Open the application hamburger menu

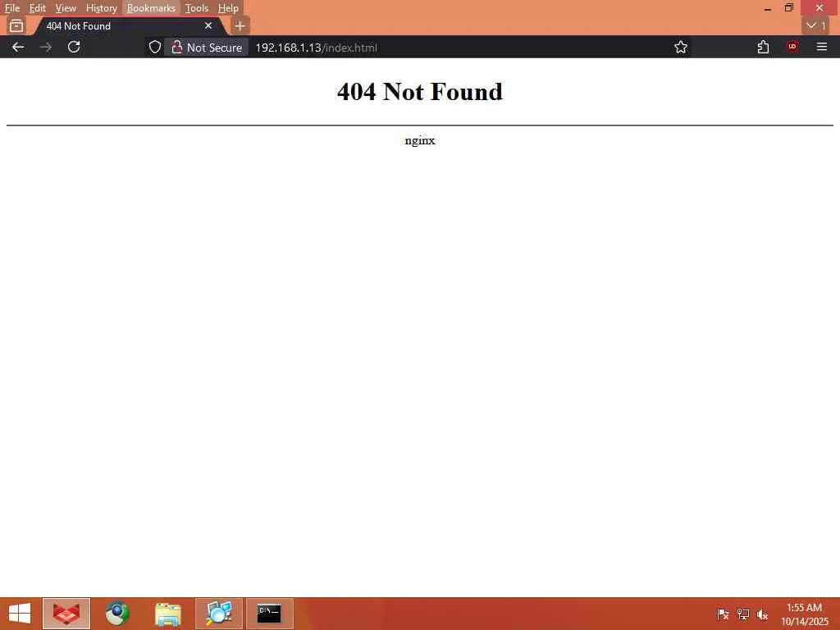point(822,47)
